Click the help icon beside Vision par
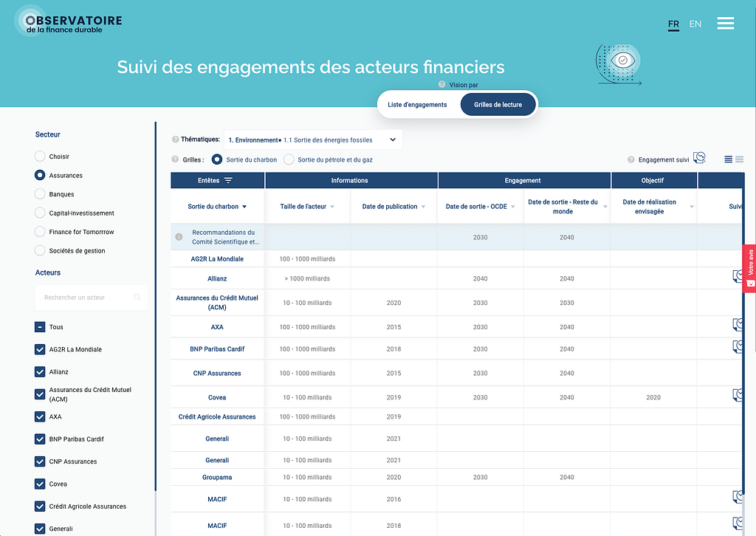756x536 pixels. click(x=441, y=85)
